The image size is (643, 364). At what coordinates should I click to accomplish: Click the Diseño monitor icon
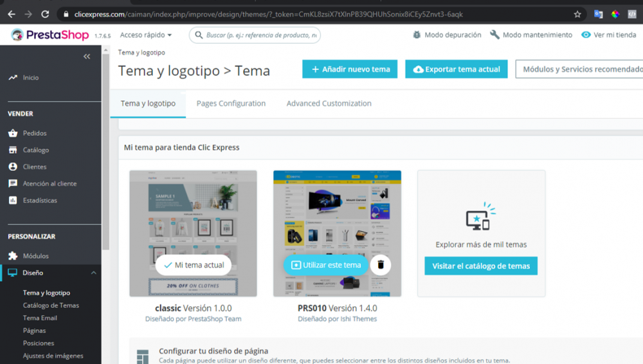coord(13,273)
